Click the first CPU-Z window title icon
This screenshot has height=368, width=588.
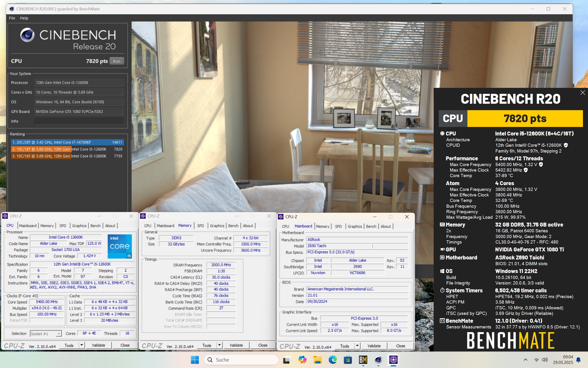(x=5, y=216)
